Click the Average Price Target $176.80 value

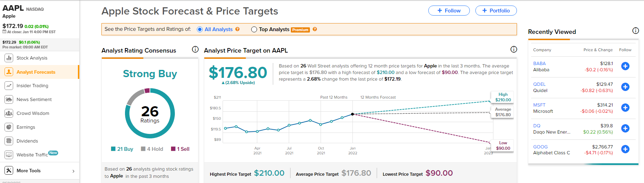pos(356,173)
